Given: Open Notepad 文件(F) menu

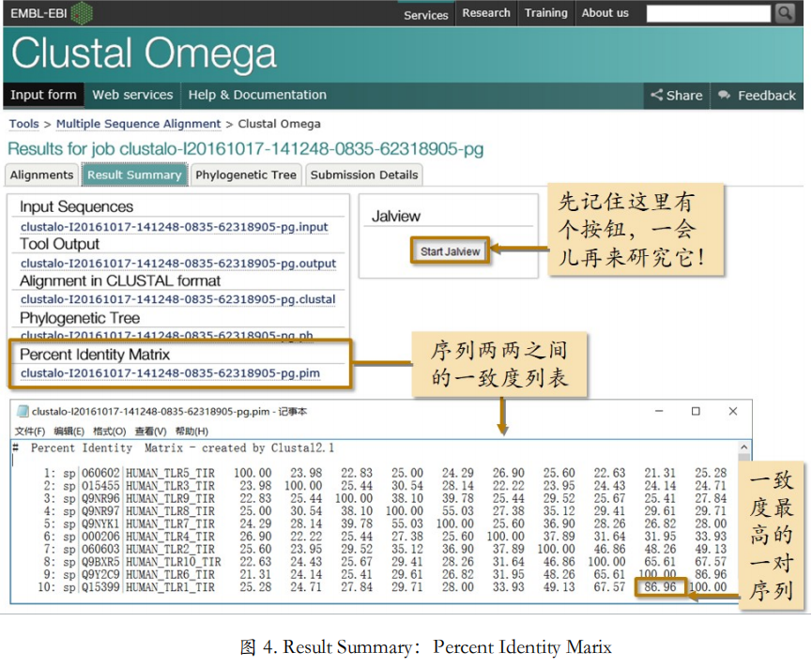Looking at the screenshot, I should (29, 431).
